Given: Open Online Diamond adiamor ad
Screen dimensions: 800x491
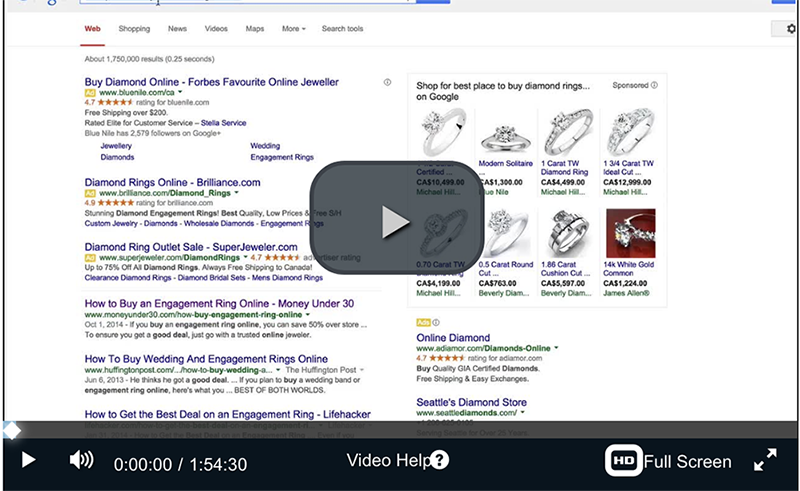Looking at the screenshot, I should 453,338.
